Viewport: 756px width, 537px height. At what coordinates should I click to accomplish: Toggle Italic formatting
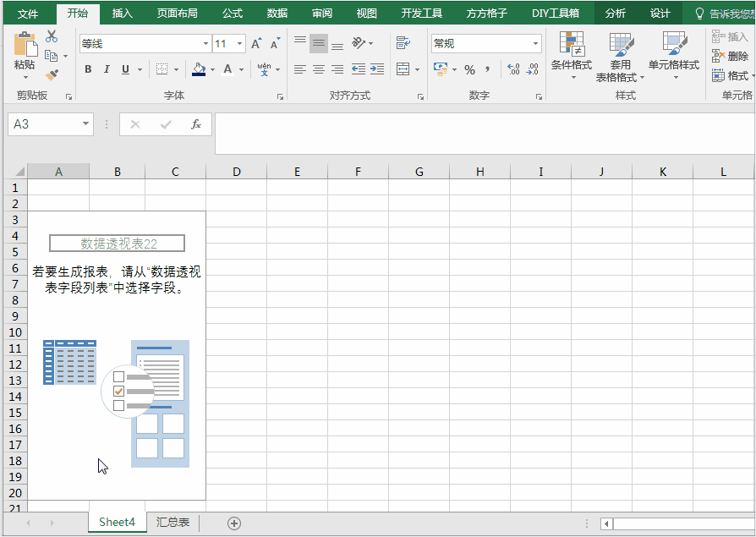point(107,69)
